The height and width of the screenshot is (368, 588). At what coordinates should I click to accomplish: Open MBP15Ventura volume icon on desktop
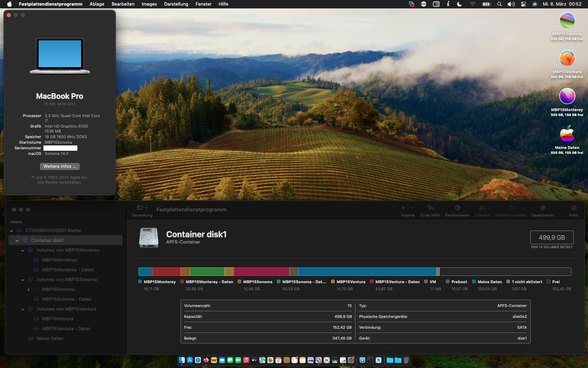point(567,58)
